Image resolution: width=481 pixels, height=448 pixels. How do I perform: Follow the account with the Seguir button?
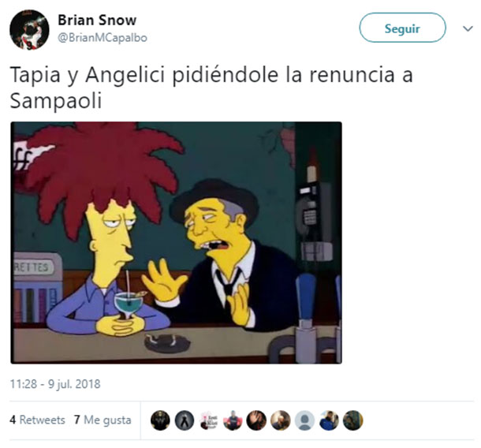402,28
